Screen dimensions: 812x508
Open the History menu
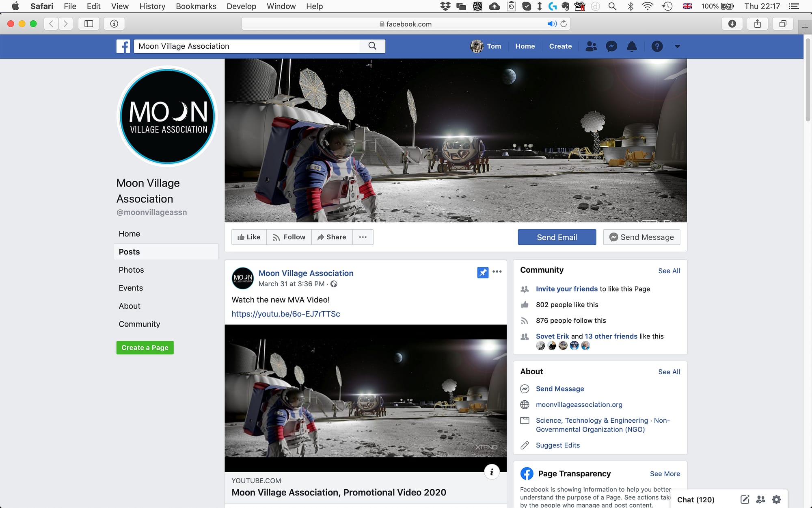tap(152, 6)
